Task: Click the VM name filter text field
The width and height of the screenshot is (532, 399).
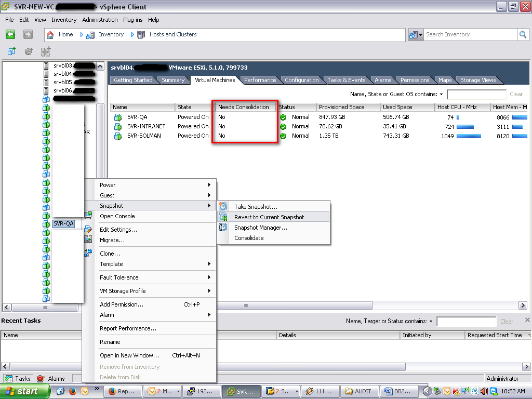Action: click(476, 95)
